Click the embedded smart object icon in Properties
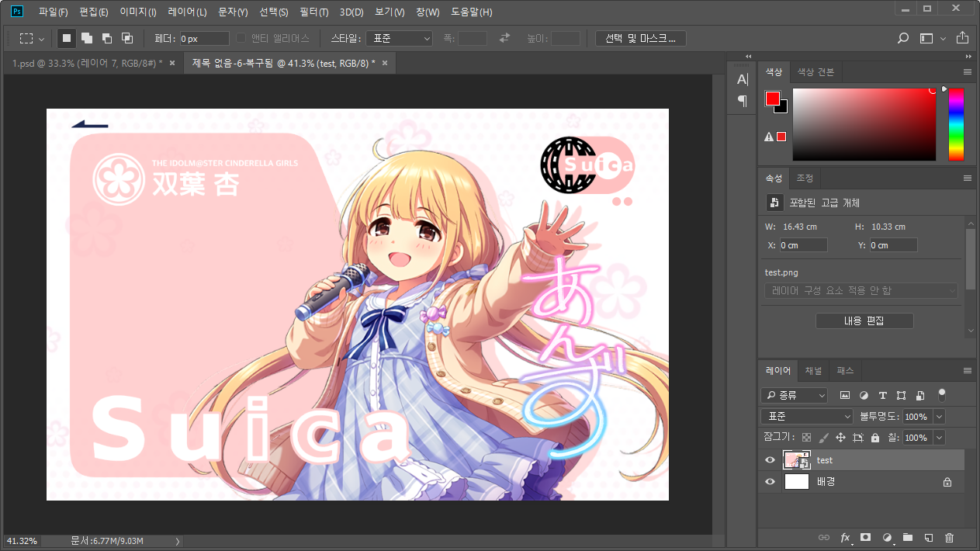 (774, 203)
